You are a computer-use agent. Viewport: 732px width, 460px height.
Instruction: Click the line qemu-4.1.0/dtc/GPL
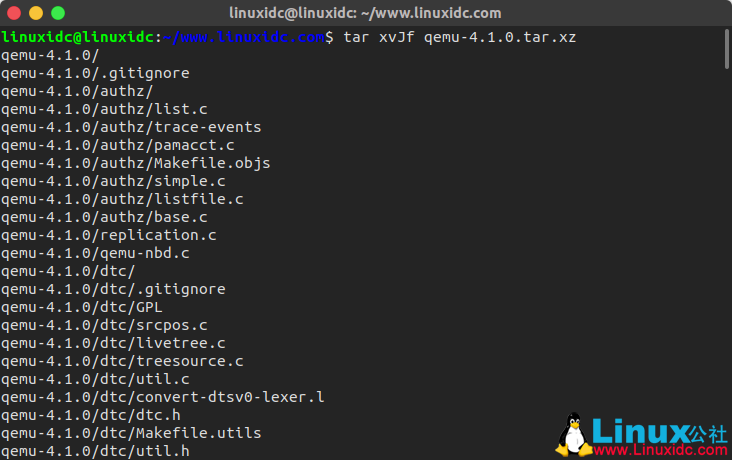[x=82, y=307]
